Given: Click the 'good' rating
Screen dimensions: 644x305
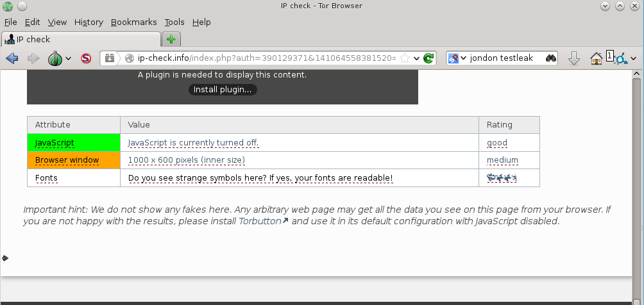Looking at the screenshot, I should tap(497, 143).
